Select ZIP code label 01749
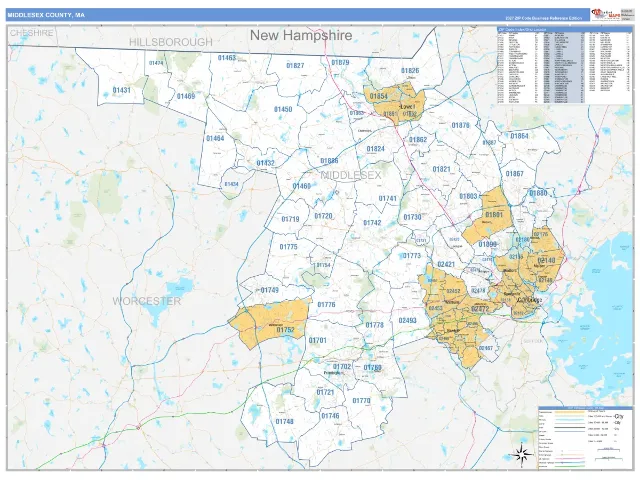 pyautogui.click(x=269, y=290)
